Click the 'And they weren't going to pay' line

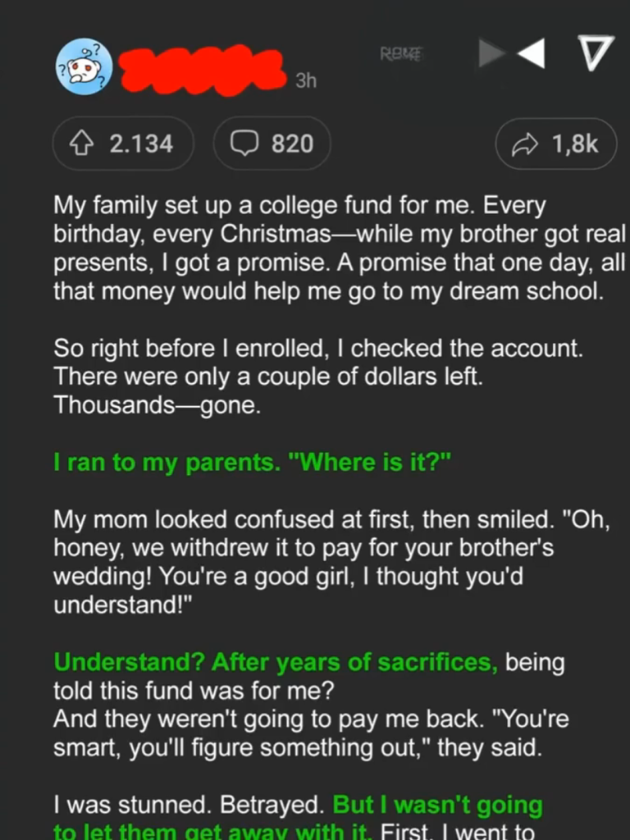coord(311,719)
